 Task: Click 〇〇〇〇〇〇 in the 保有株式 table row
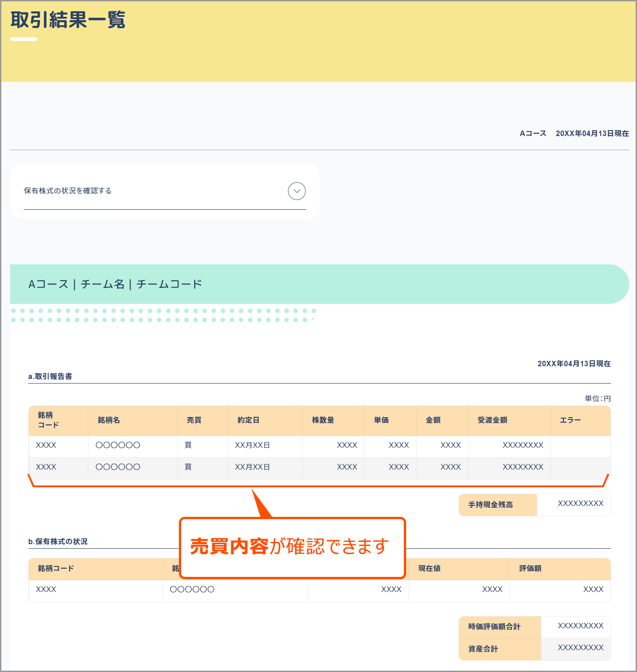(x=192, y=589)
